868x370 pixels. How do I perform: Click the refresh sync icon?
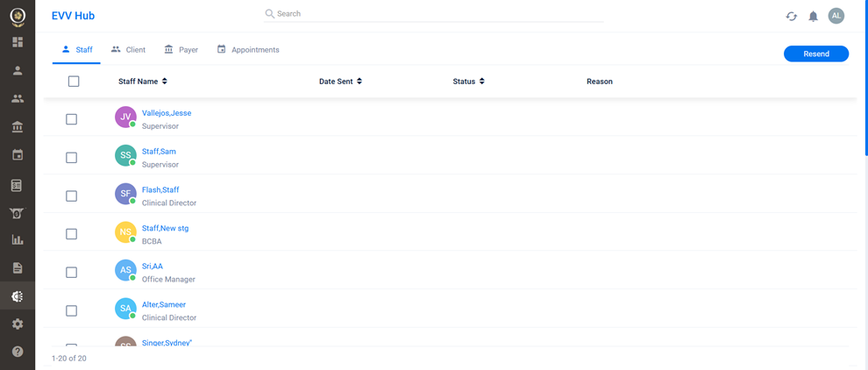pyautogui.click(x=791, y=17)
